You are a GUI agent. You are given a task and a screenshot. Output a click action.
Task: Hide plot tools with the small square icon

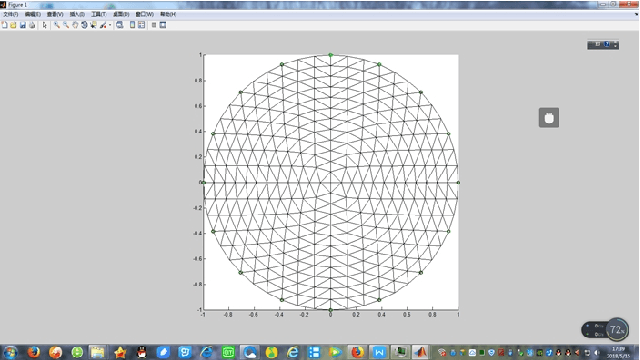(x=154, y=25)
